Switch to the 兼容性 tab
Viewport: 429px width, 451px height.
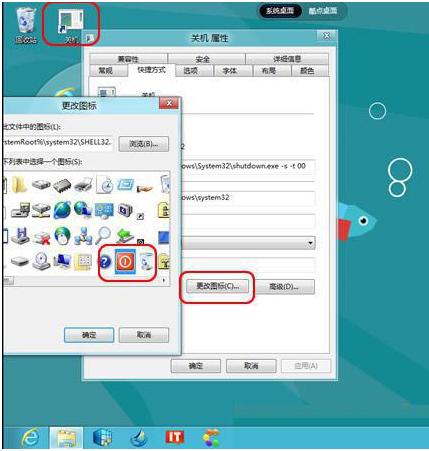[x=128, y=59]
